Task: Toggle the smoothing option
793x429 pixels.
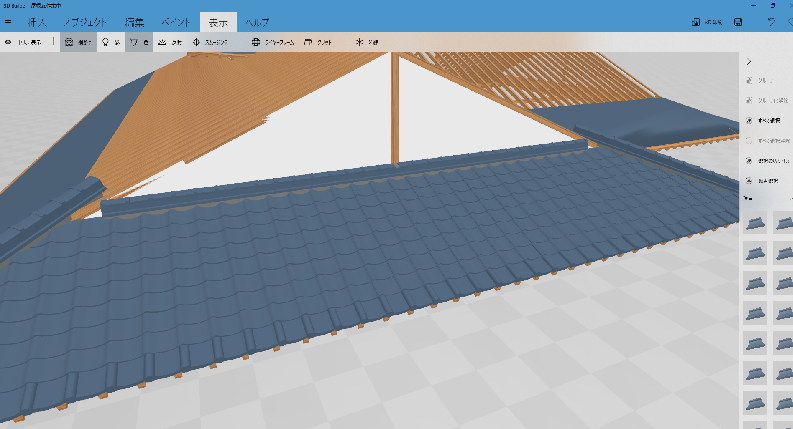Action: pos(210,42)
